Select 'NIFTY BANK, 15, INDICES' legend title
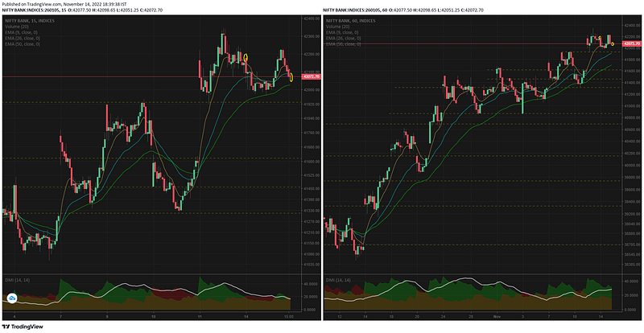644x333 pixels. (x=30, y=21)
